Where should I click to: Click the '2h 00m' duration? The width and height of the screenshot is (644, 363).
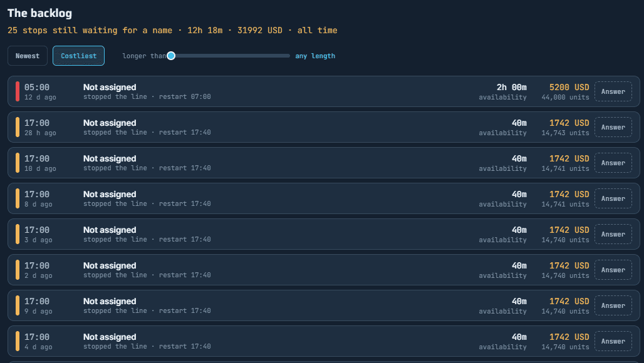pyautogui.click(x=511, y=87)
